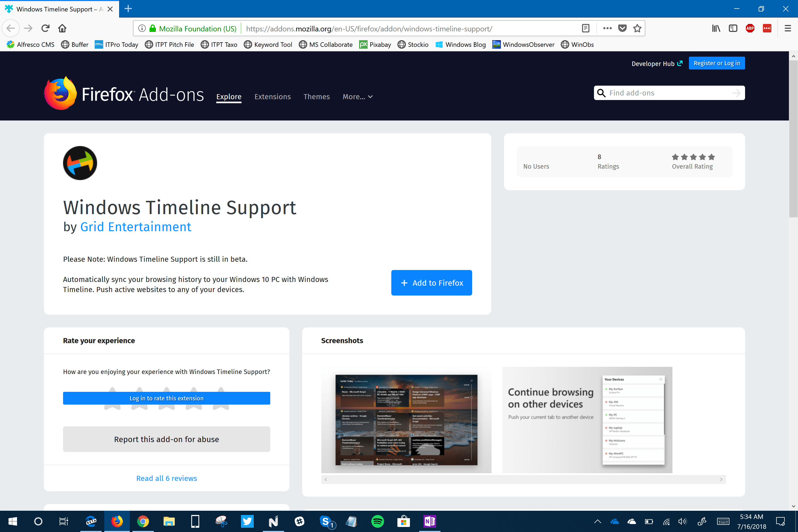The width and height of the screenshot is (798, 532).
Task: Click the Reader View icon in address bar
Action: (x=585, y=28)
